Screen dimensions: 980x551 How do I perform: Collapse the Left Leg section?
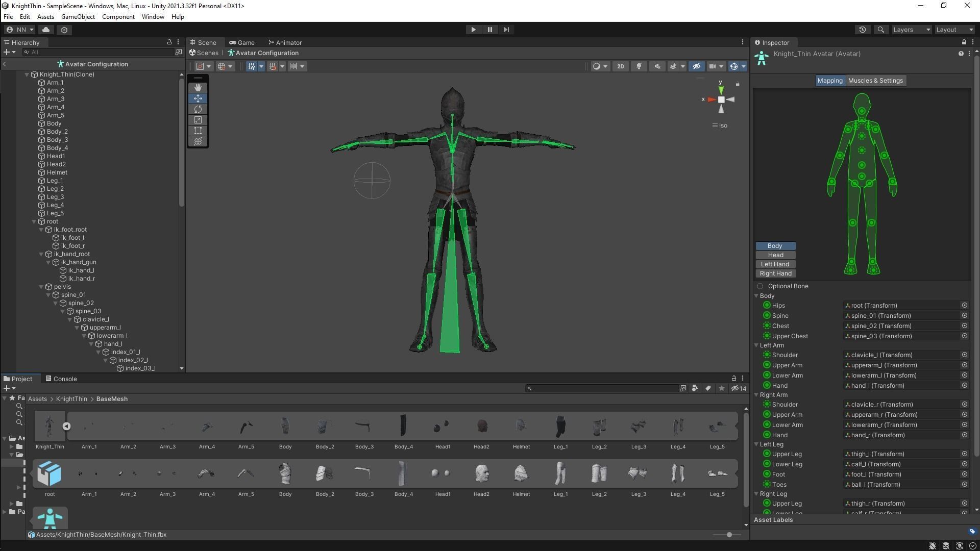pyautogui.click(x=756, y=444)
